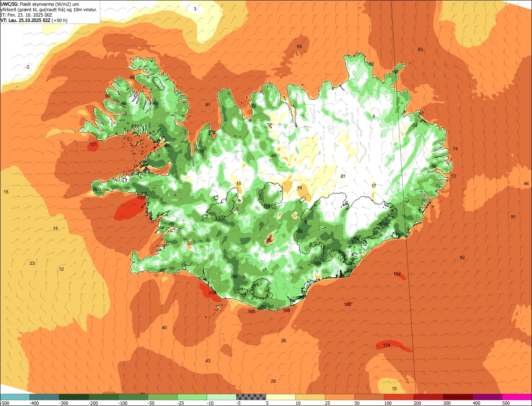Click the map value 45 in the northern highlands

pos(273,156)
